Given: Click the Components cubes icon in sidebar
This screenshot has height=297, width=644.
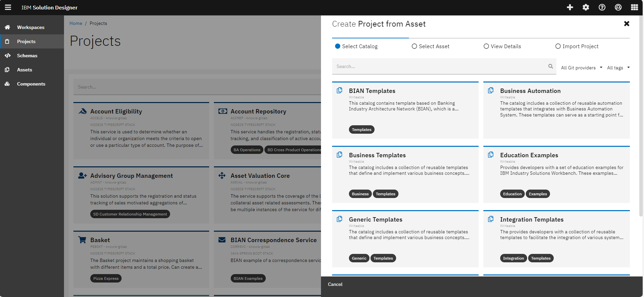Looking at the screenshot, I should (7, 84).
